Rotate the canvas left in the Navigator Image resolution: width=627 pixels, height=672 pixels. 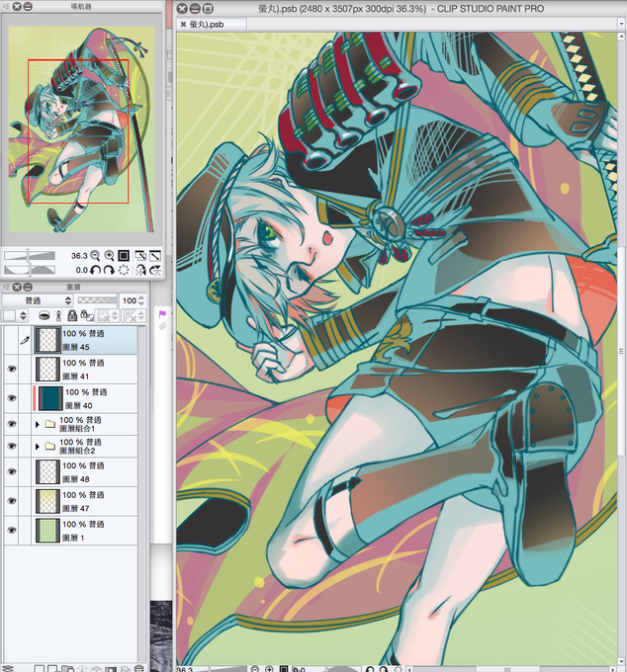pyautogui.click(x=95, y=270)
